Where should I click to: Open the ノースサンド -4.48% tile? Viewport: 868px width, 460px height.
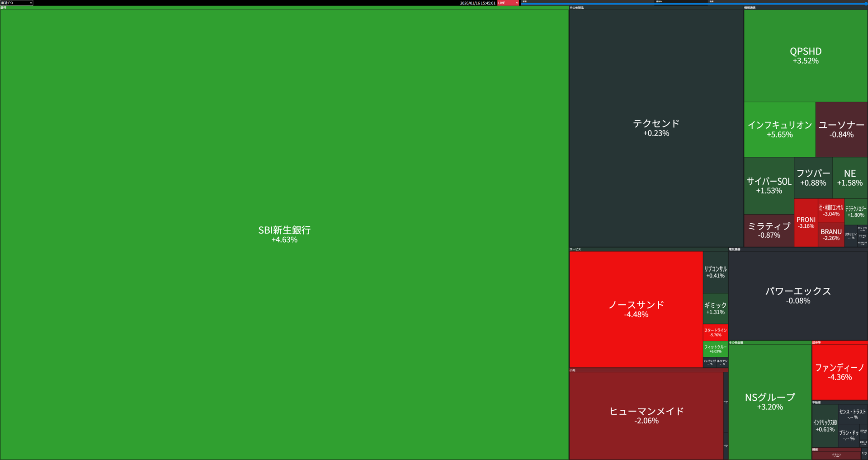click(636, 309)
